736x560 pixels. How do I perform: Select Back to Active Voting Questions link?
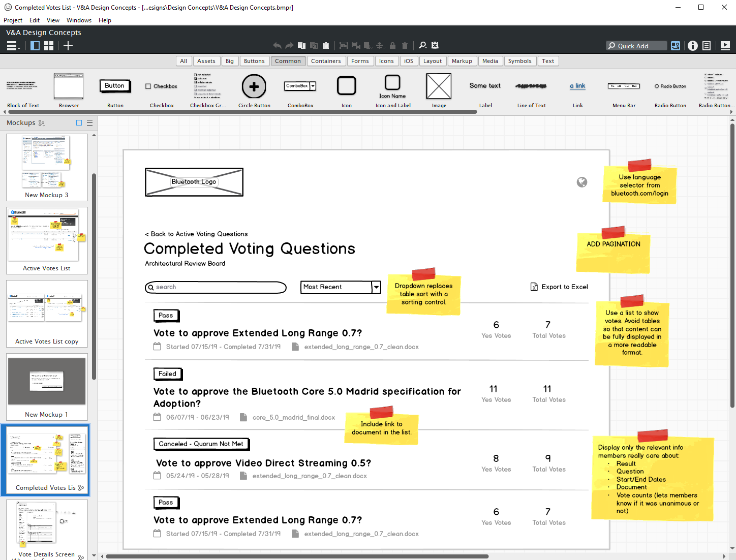click(196, 234)
